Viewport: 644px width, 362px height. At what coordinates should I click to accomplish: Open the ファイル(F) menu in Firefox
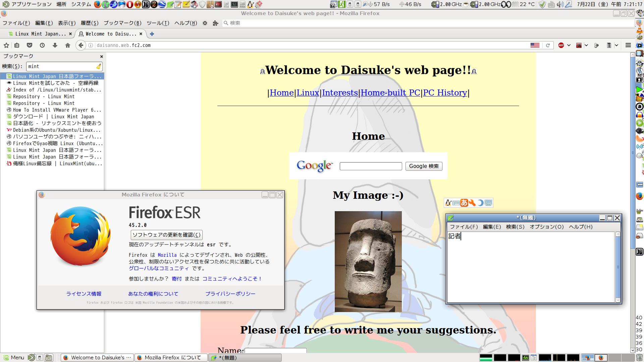pyautogui.click(x=16, y=23)
